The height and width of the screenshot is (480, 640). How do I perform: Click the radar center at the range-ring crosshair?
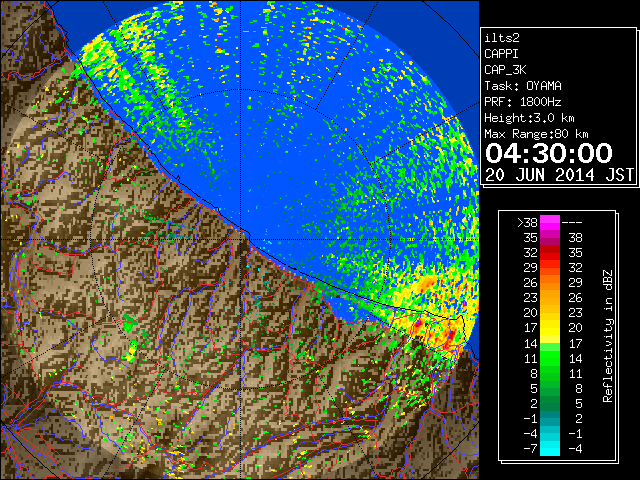point(242,240)
